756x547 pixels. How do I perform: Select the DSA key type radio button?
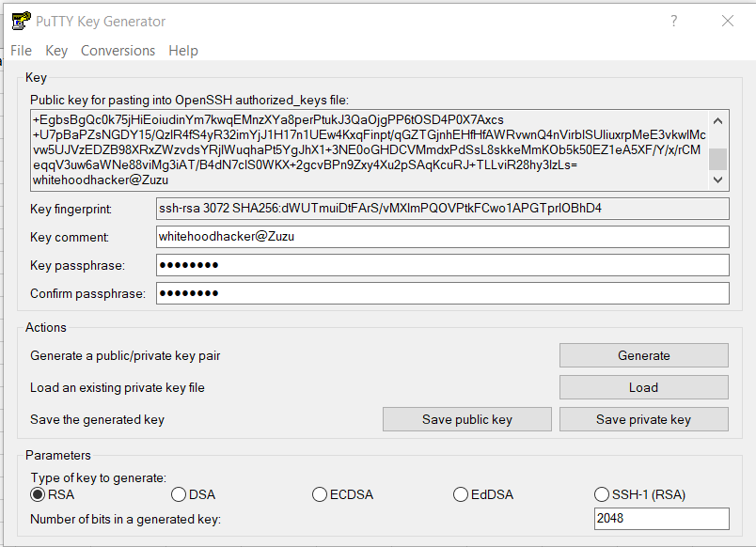point(179,494)
